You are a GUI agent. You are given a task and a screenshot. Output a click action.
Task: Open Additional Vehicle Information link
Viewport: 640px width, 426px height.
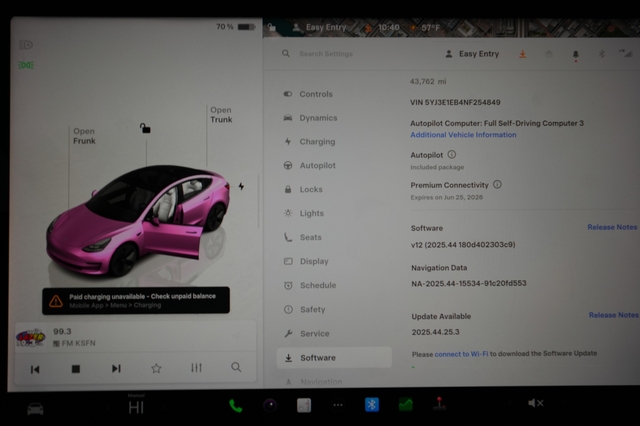463,135
